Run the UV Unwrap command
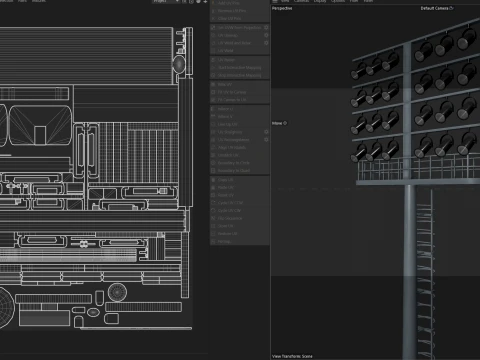 (x=236, y=35)
